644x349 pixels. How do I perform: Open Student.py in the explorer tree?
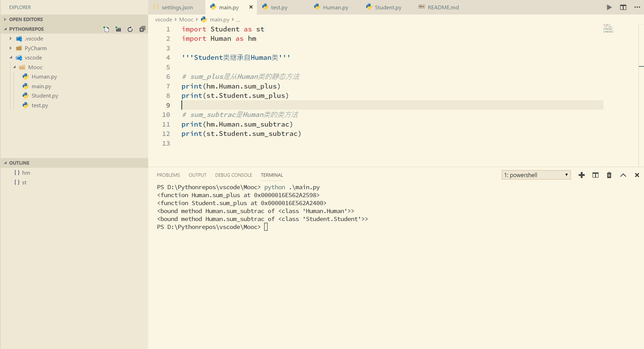[45, 95]
